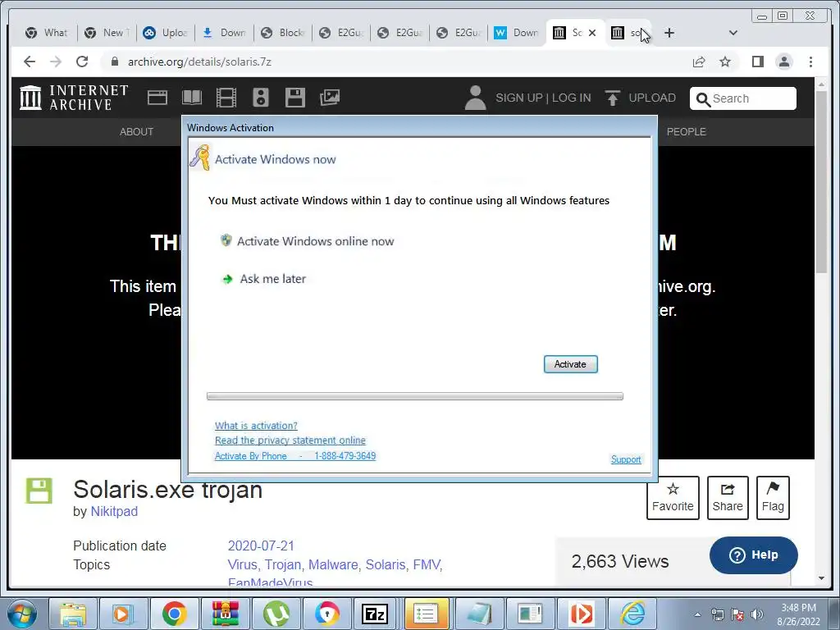Screen dimensions: 840x630
Task: Bookmark this page with star icon
Action: [725, 62]
